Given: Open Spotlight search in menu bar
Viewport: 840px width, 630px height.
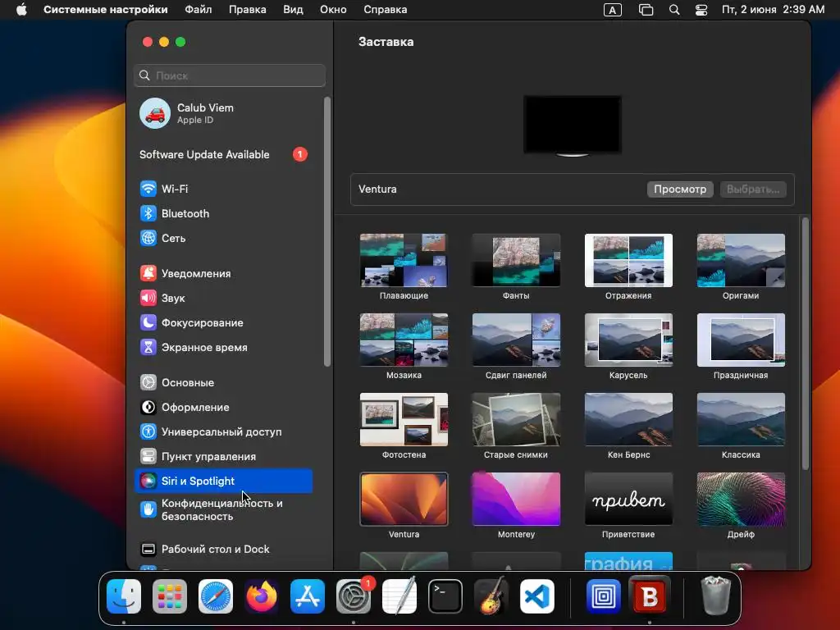Looking at the screenshot, I should 674,10.
